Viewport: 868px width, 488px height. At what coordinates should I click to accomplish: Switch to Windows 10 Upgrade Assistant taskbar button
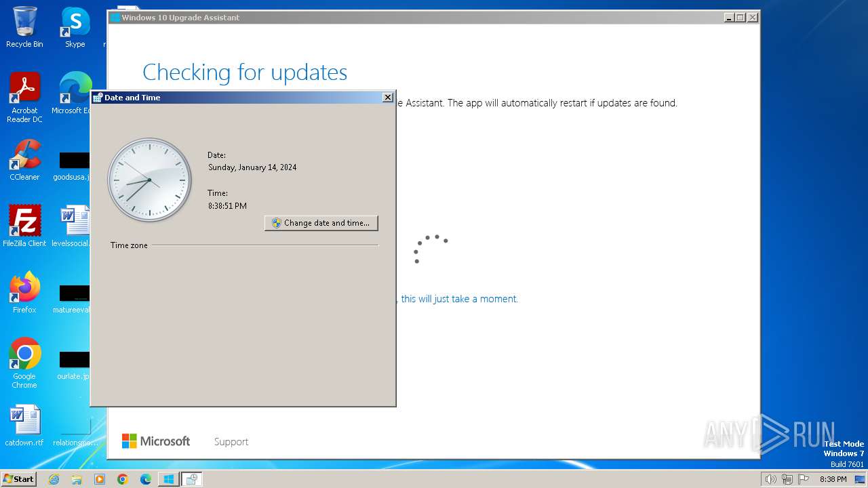[168, 479]
